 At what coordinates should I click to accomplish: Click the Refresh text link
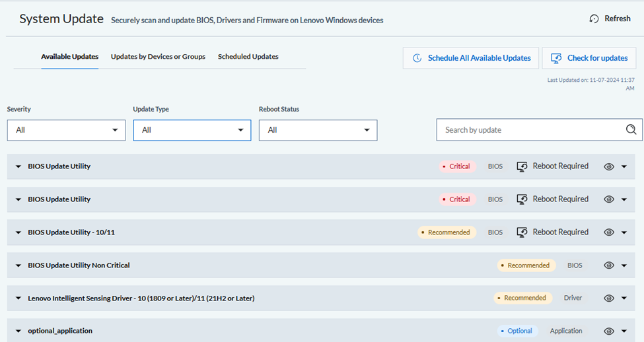pos(618,18)
